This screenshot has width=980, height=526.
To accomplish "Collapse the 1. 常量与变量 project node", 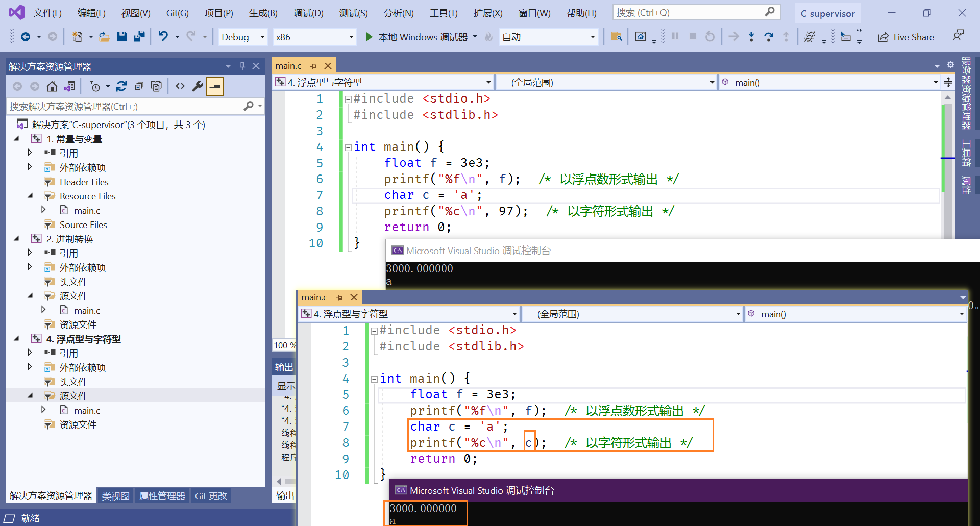I will point(16,138).
